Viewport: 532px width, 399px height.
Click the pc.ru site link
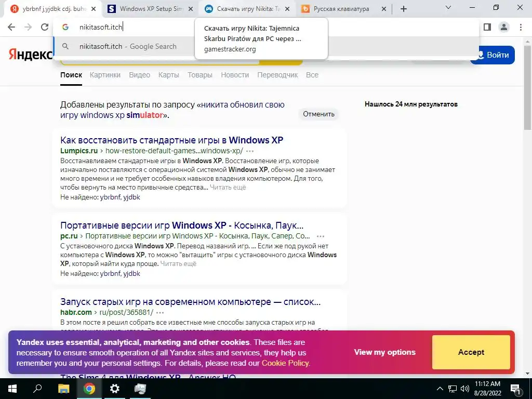point(69,236)
